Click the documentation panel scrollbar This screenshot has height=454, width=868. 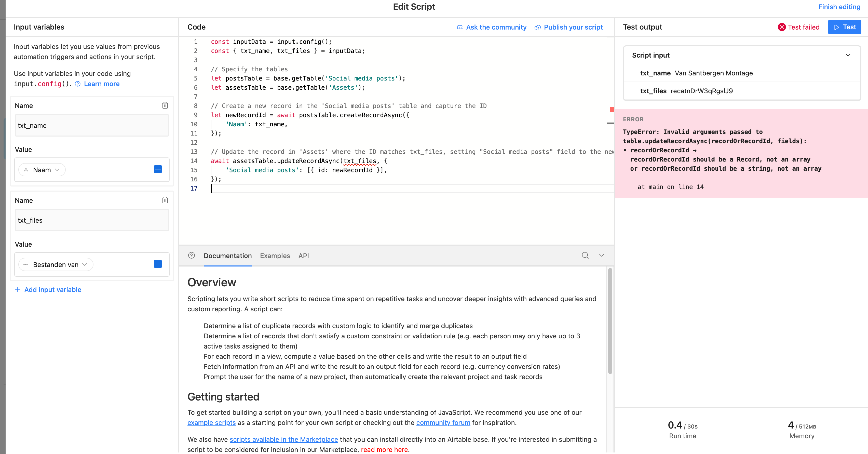610,321
